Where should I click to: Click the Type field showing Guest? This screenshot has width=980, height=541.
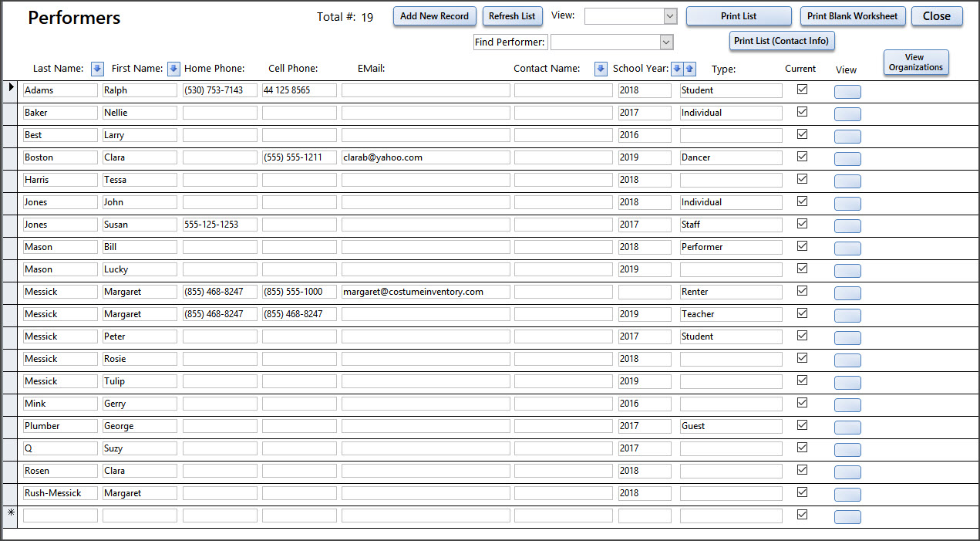[731, 426]
